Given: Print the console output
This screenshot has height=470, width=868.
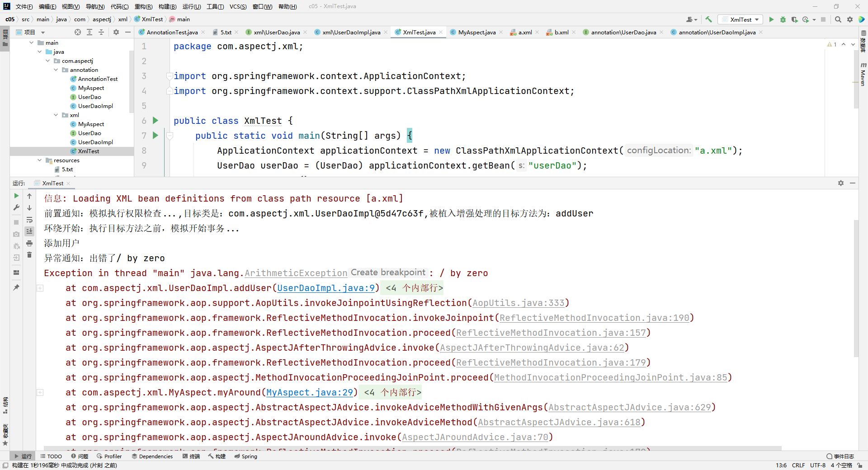Looking at the screenshot, I should coord(29,243).
